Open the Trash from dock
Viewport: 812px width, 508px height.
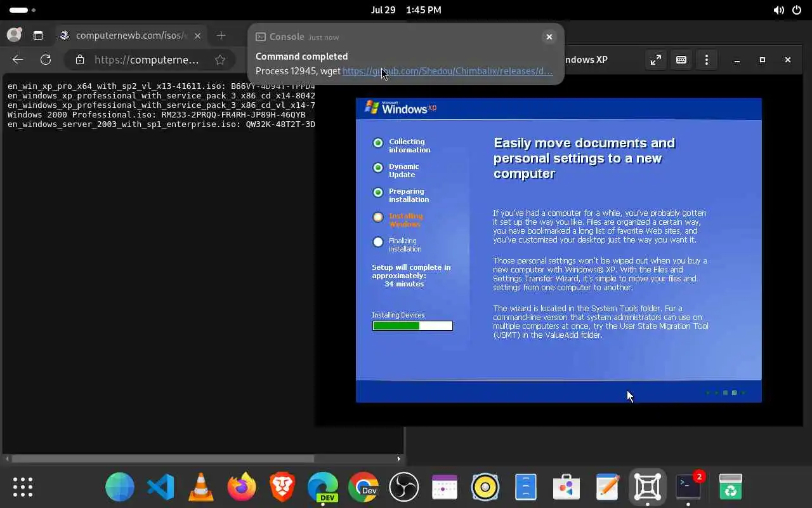coord(730,487)
